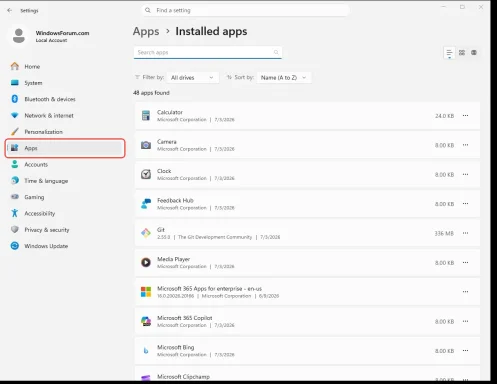Screen dimensions: 497x384
Task: Click the 336 MB size of Git
Action: (x=444, y=233)
